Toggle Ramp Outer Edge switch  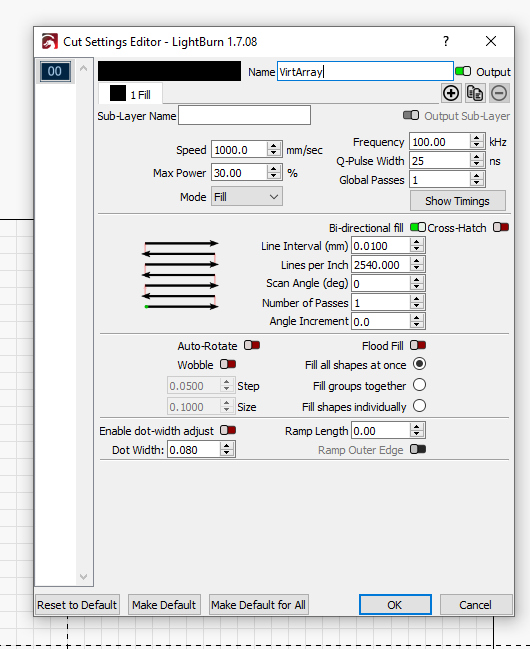418,449
